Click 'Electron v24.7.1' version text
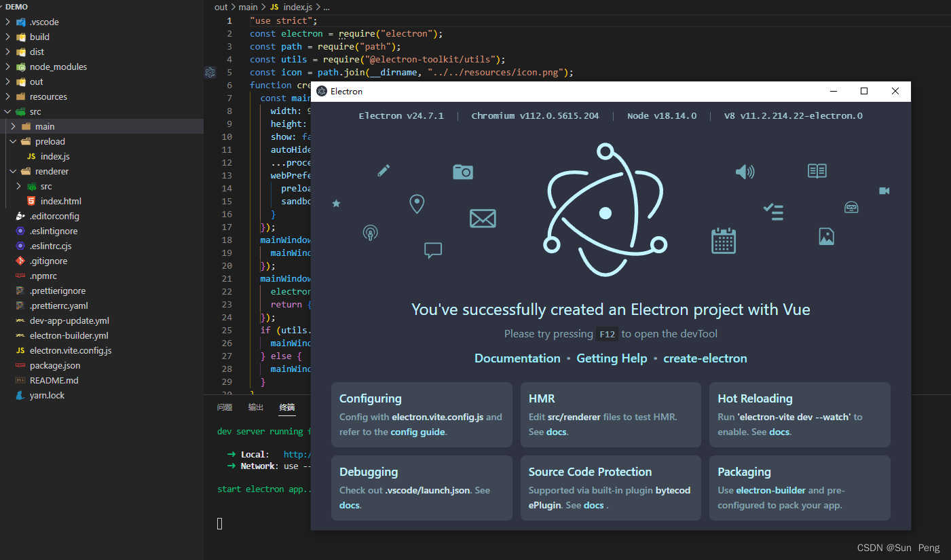Viewport: 951px width, 560px height. click(401, 116)
